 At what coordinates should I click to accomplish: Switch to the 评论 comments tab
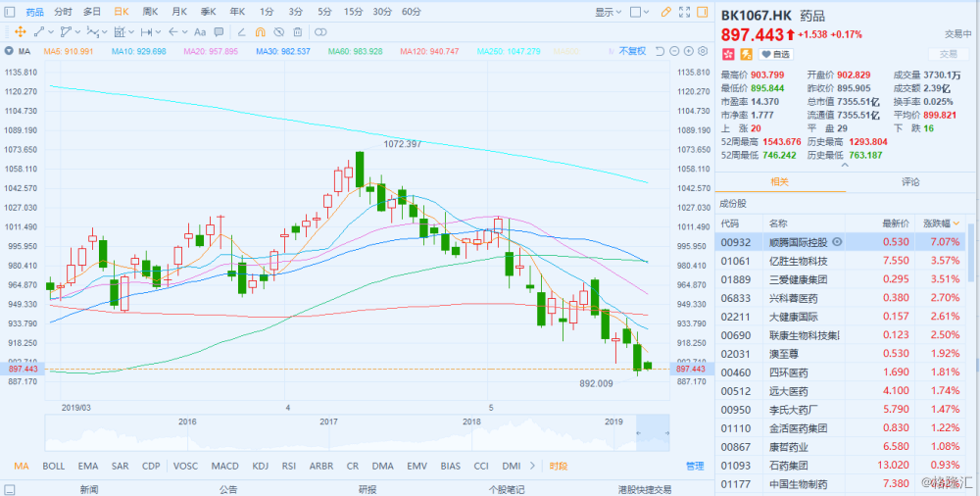[910, 182]
